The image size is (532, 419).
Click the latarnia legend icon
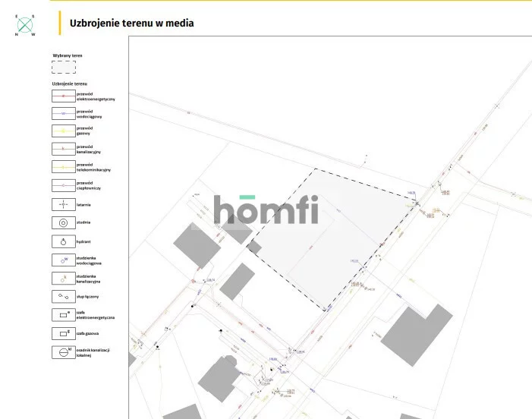pos(63,205)
